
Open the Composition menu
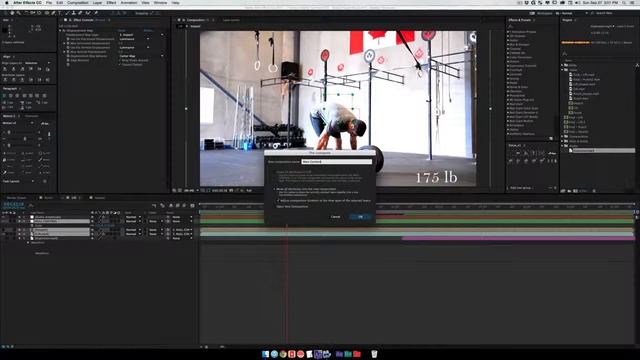(78, 2)
